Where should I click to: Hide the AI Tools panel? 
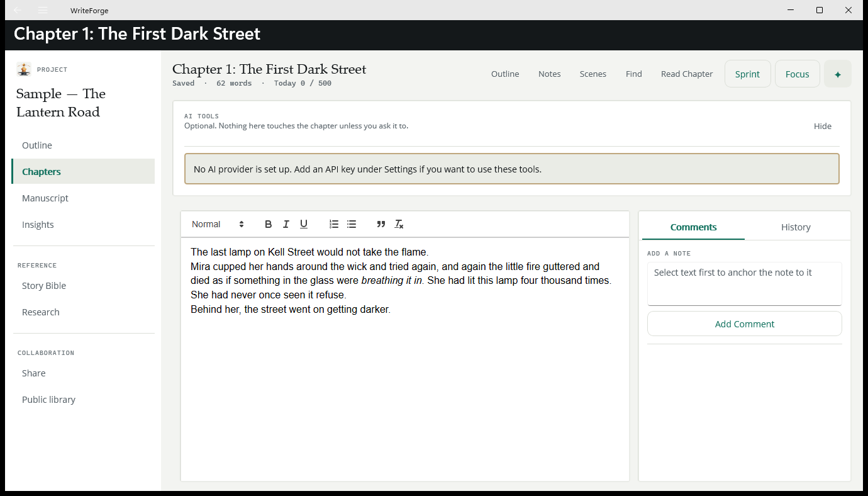point(822,126)
